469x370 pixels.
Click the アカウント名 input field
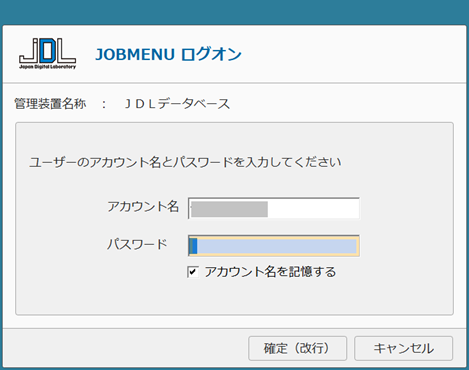(x=274, y=208)
